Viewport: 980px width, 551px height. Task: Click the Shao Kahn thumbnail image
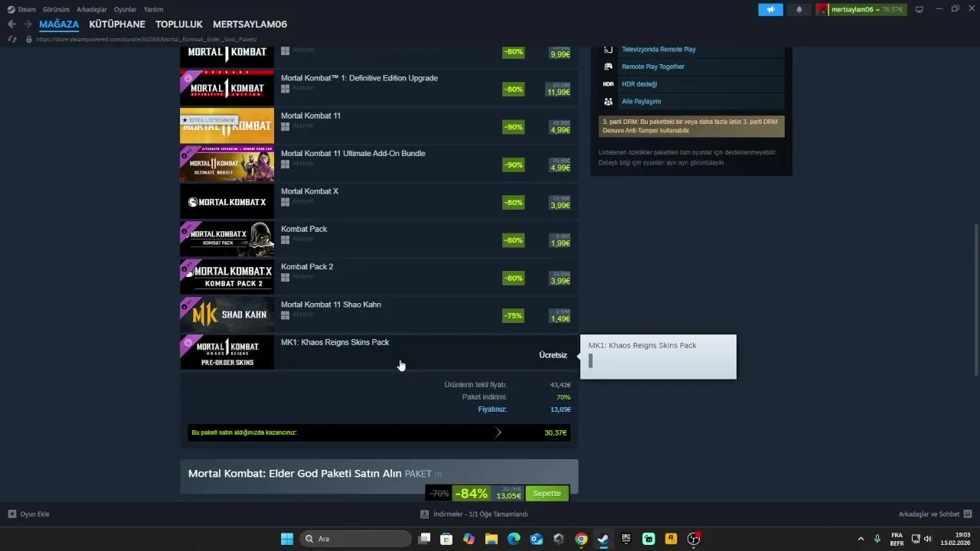click(227, 315)
